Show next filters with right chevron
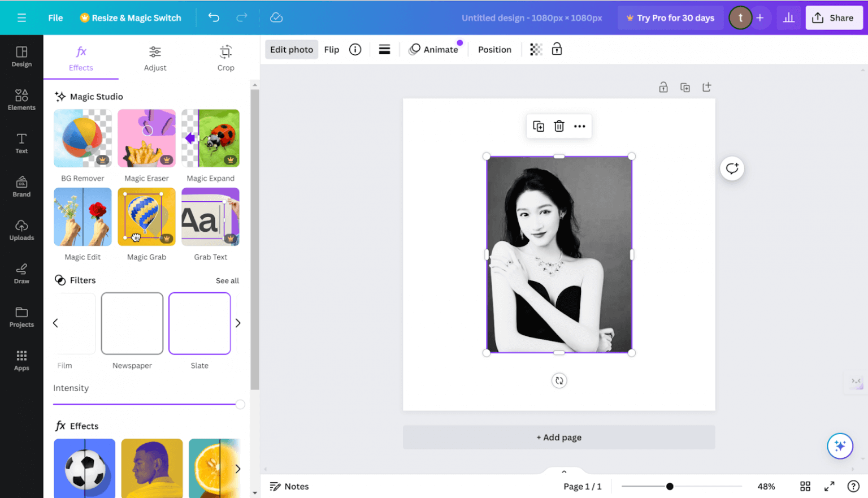 coord(238,323)
